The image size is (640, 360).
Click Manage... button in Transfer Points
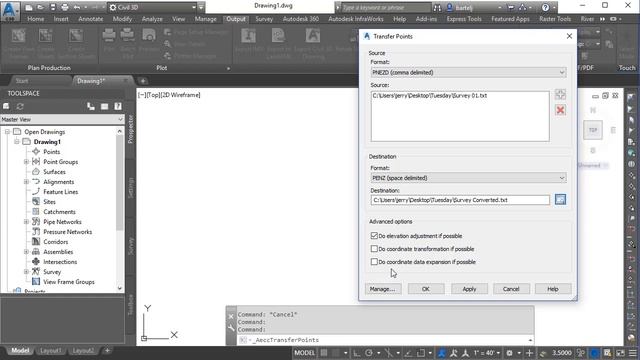tap(382, 289)
